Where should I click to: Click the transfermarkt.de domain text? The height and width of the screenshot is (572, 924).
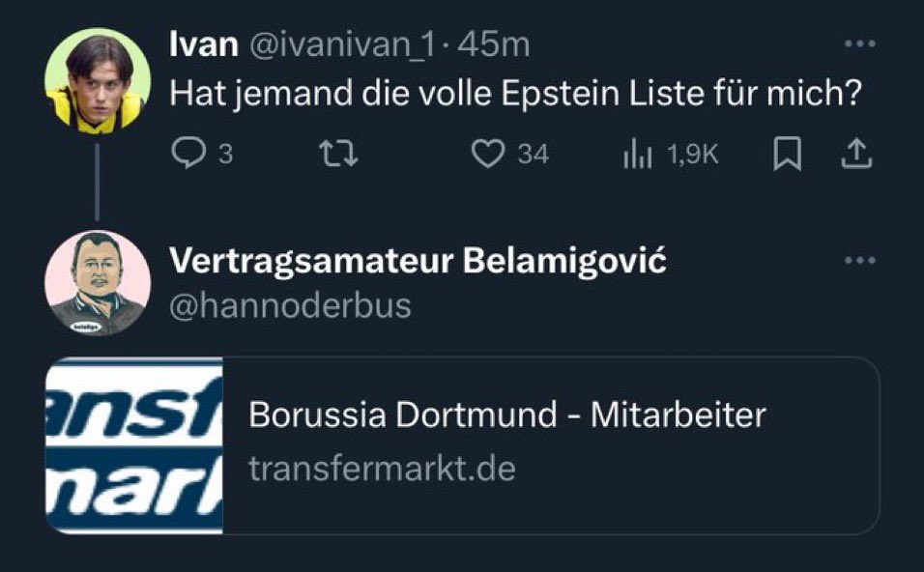click(x=382, y=469)
